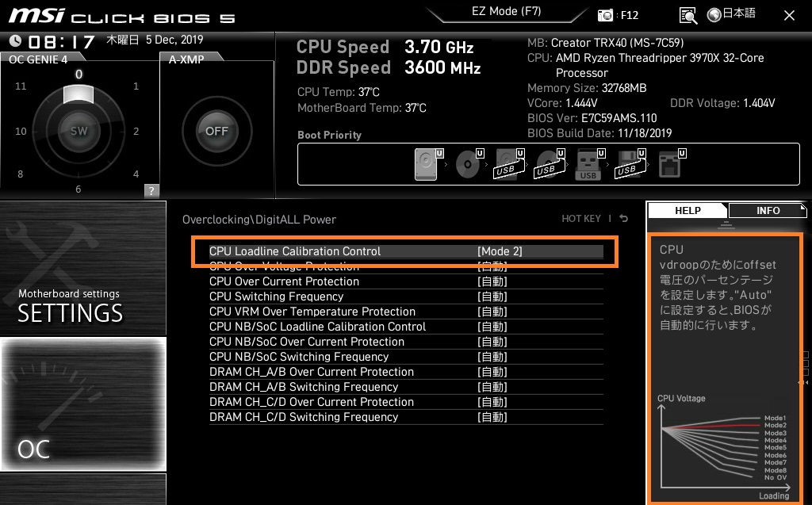812x505 pixels.
Task: Take a screenshot with the F12 camera icon
Action: point(605,15)
